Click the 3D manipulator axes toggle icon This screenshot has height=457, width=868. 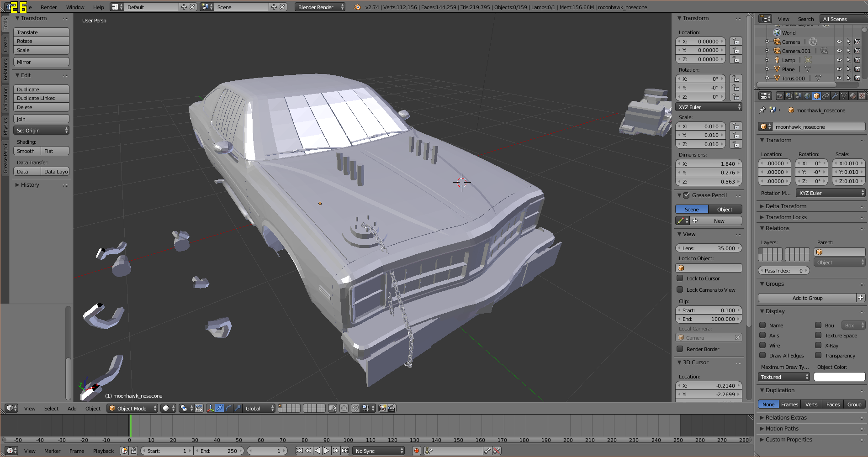tap(210, 408)
